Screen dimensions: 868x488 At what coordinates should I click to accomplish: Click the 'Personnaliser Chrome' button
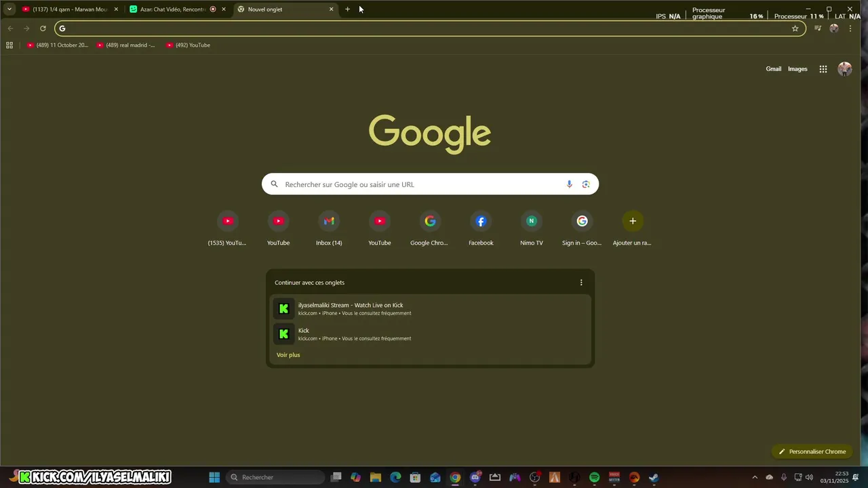coord(812,451)
